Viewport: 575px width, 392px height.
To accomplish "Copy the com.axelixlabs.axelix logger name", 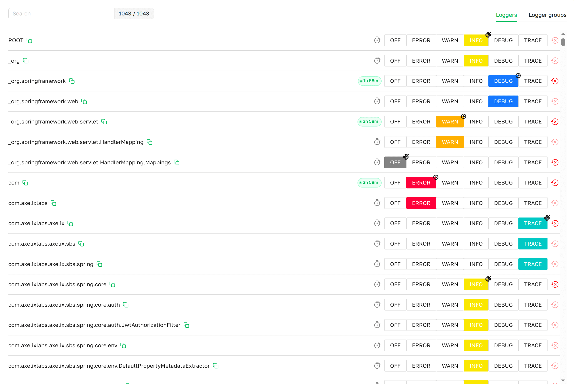I will coord(70,223).
